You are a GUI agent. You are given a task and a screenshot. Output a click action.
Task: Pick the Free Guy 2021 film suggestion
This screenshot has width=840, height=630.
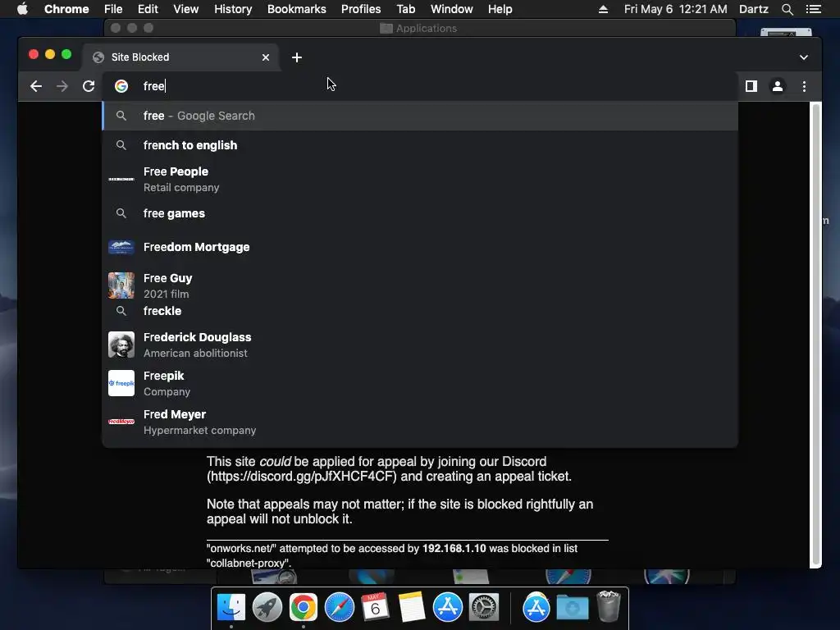click(420, 285)
